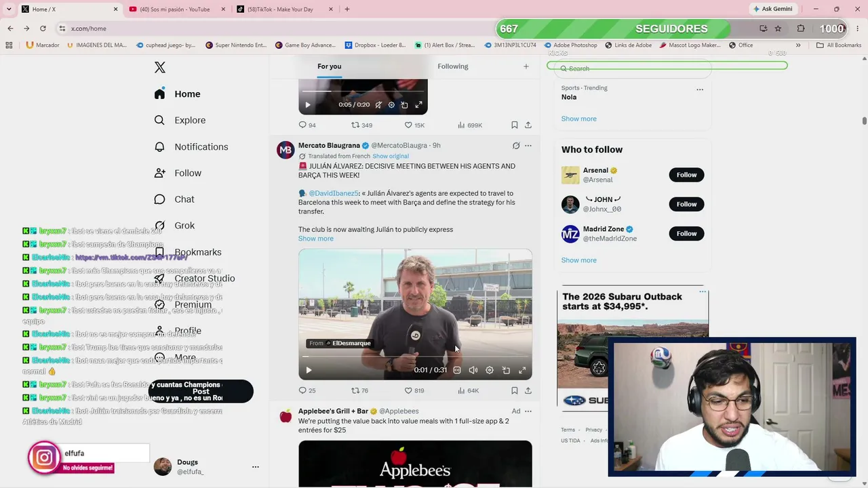
Task: Click the page vertical scrollbar thumb
Action: click(865, 121)
